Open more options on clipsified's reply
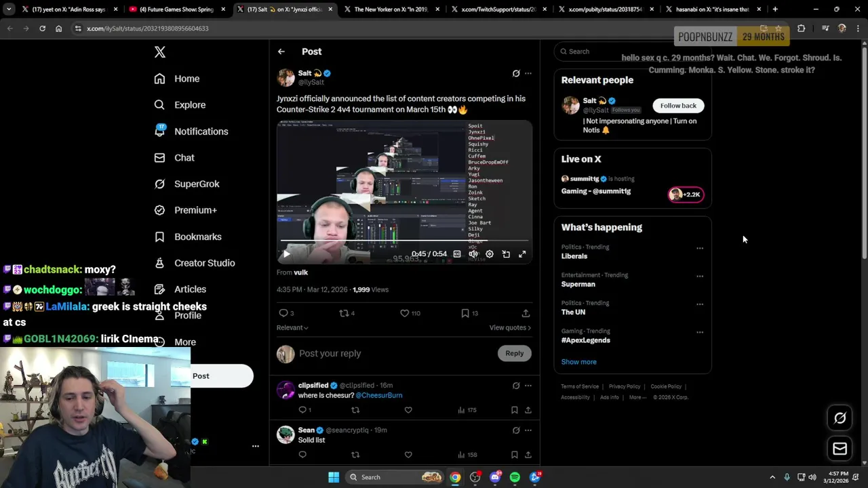Screen dimensions: 868x488 point(528,386)
